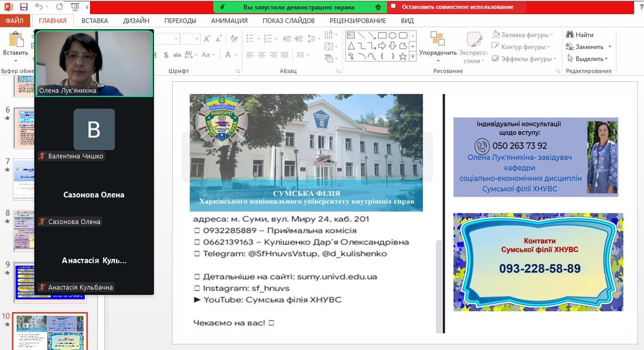The width and height of the screenshot is (644, 350).
Task: Click the Undo arrow icon
Action: point(39,7)
